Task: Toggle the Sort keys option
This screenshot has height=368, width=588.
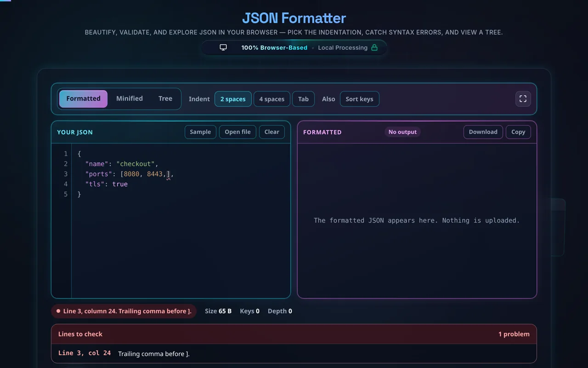Action: tap(359, 99)
